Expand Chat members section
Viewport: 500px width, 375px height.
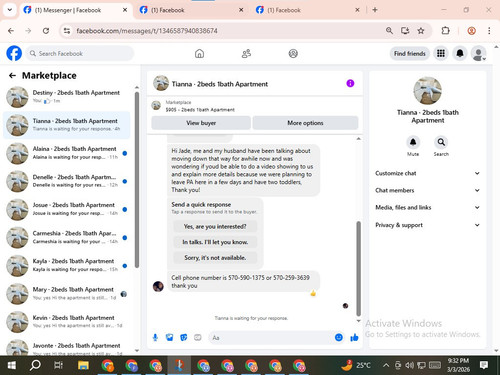point(428,190)
